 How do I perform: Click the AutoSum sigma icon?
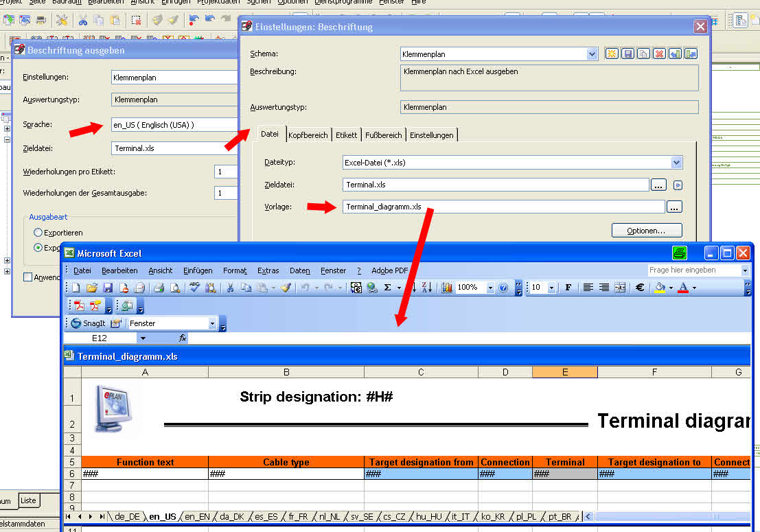click(x=388, y=288)
